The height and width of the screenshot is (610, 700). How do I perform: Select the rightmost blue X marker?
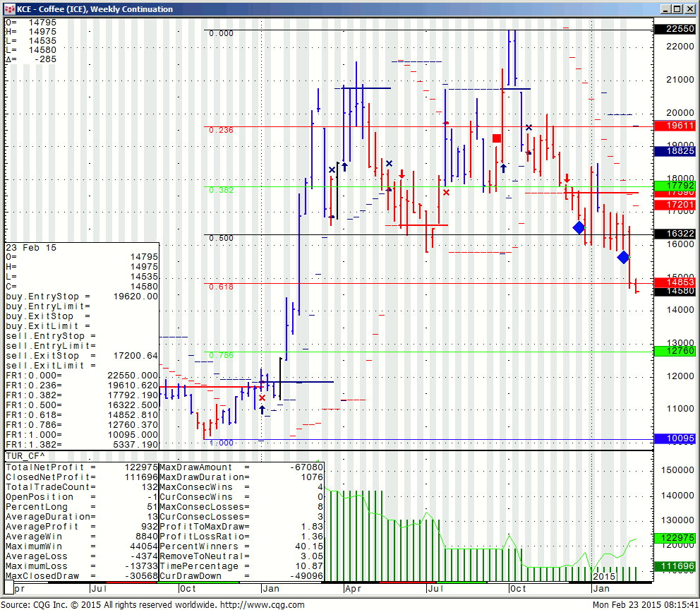[529, 128]
